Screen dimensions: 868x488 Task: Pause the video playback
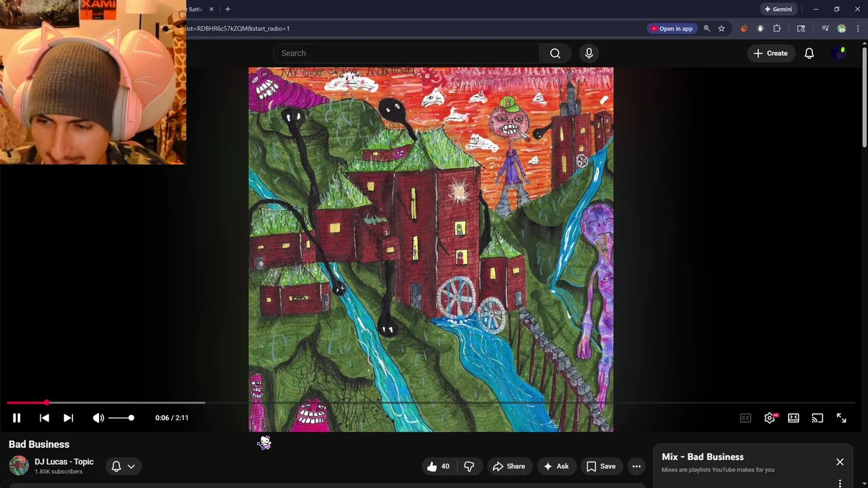(x=16, y=418)
